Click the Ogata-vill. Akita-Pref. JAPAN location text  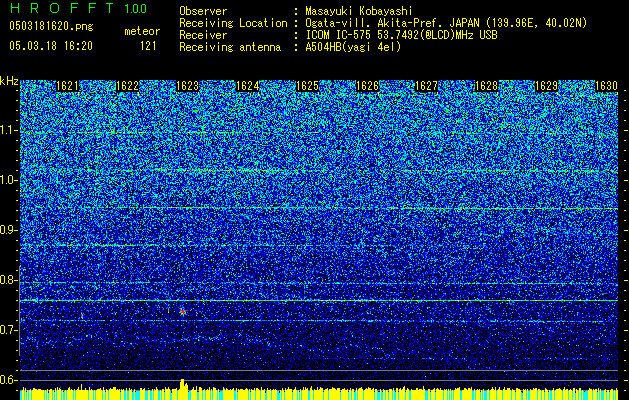(x=446, y=23)
